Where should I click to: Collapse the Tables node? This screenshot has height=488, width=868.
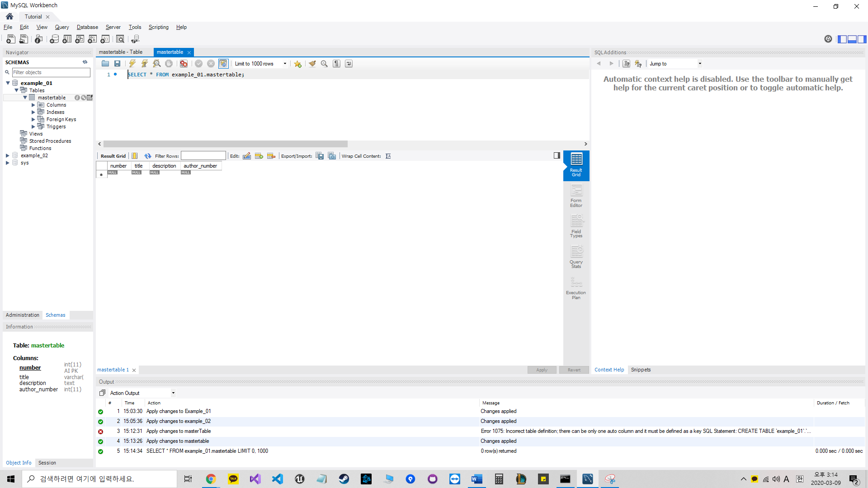click(16, 90)
